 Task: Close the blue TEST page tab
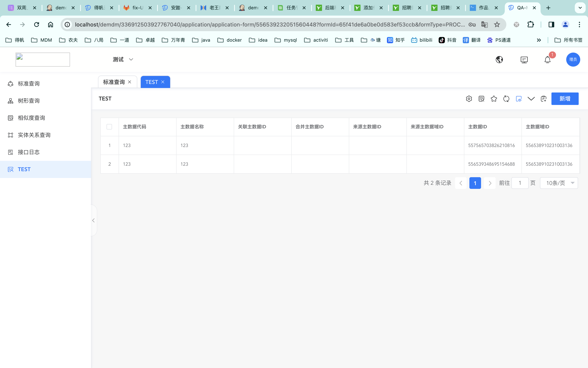(163, 82)
